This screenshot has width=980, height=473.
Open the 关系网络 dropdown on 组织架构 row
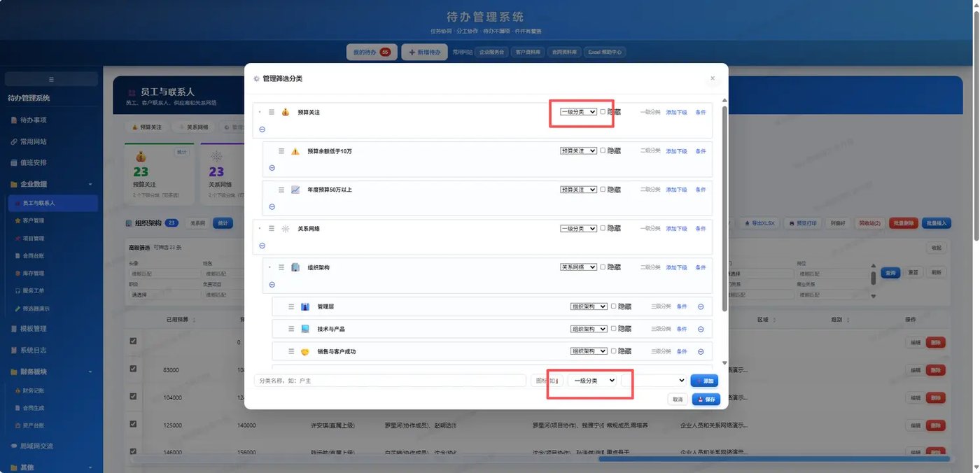click(x=578, y=267)
